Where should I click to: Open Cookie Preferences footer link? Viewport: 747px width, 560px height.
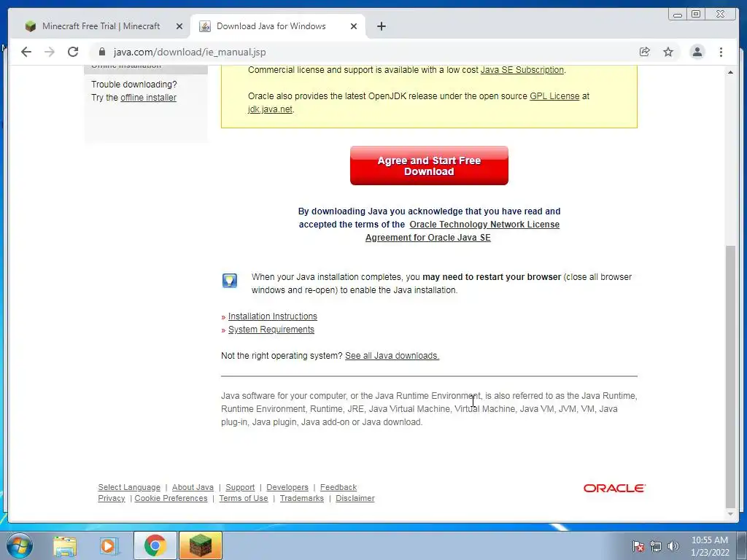(171, 498)
